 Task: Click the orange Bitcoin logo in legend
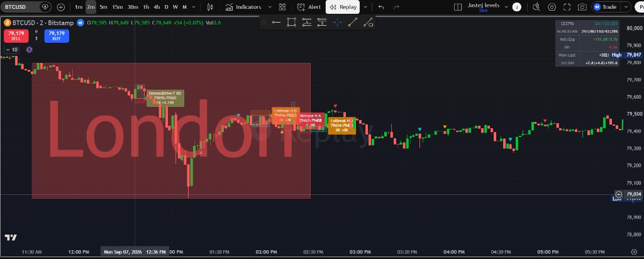pos(8,23)
